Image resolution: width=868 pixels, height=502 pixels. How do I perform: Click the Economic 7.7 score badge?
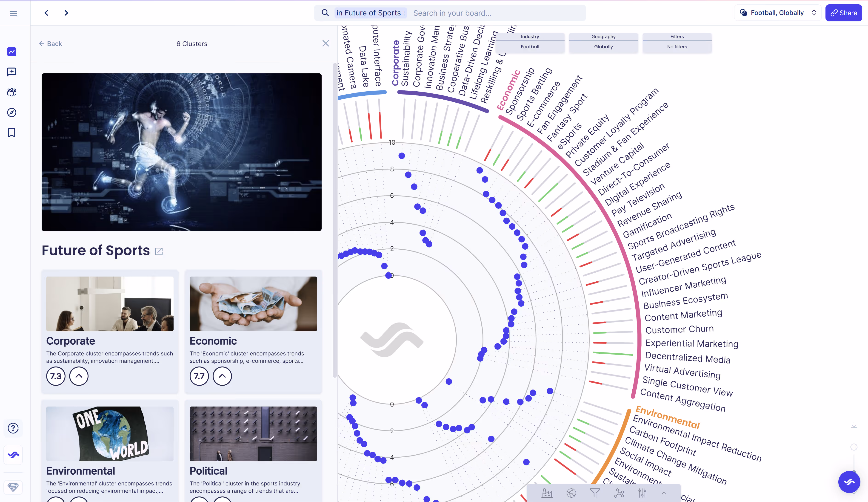click(199, 376)
